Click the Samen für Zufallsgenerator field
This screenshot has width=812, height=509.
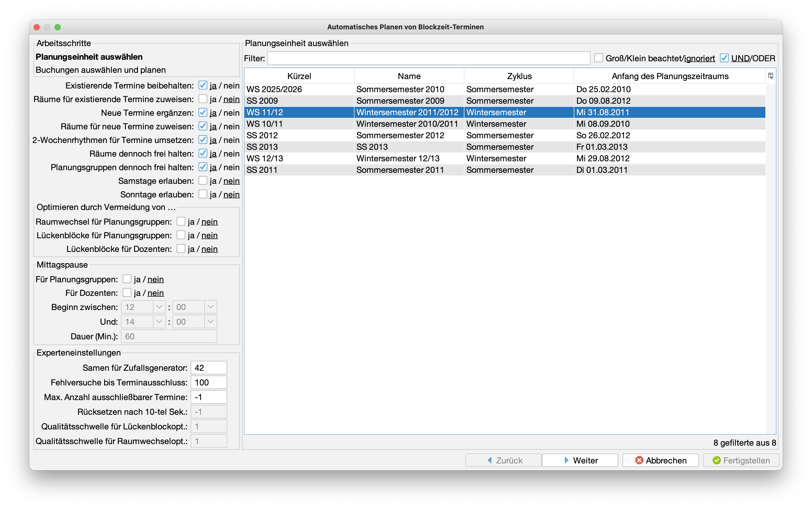tap(209, 368)
